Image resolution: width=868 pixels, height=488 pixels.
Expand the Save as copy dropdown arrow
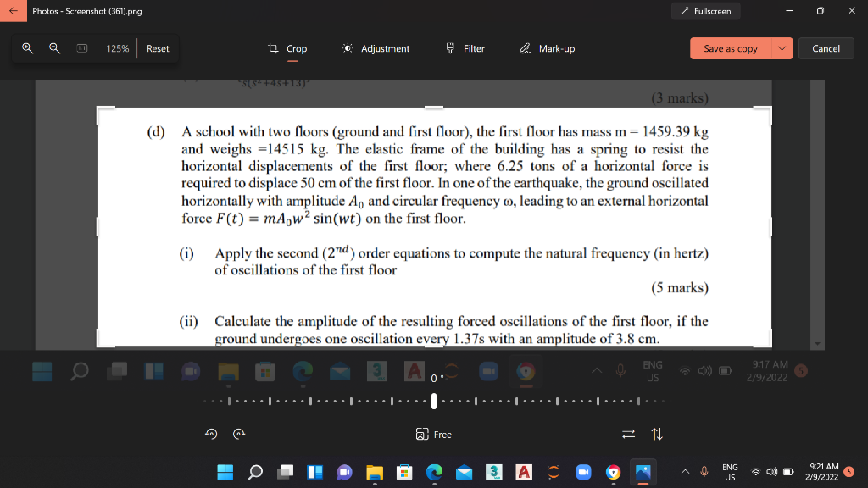[782, 48]
